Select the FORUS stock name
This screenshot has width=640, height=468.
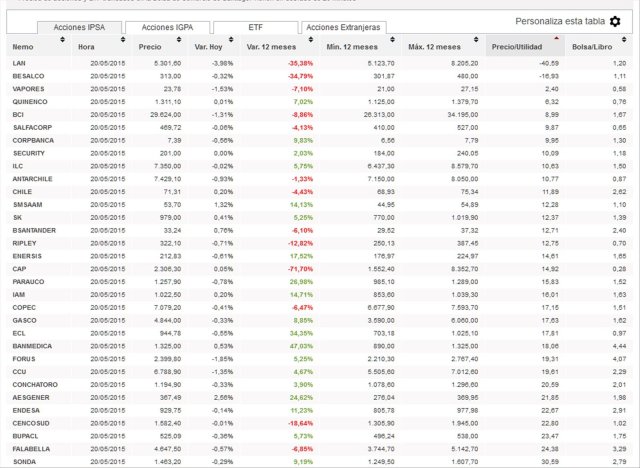tap(24, 359)
